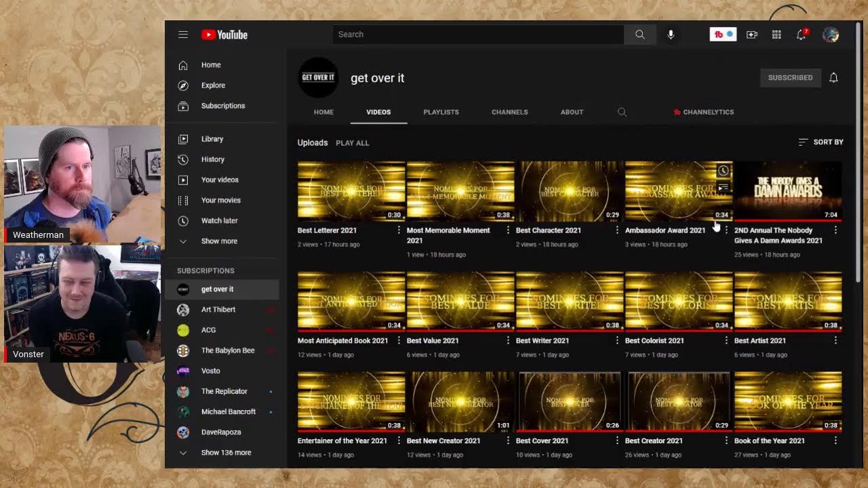Image resolution: width=868 pixels, height=488 pixels.
Task: Switch to the PLAYLISTS tab
Action: 441,113
